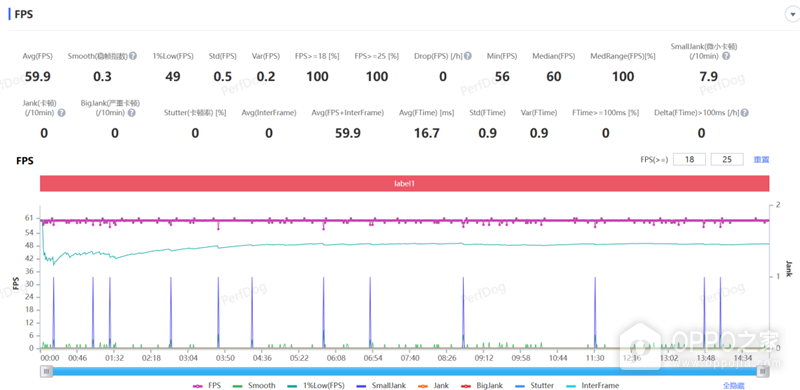The width and height of the screenshot is (800, 390).
Task: Click the FPS threshold field showing 18
Action: coord(689,159)
